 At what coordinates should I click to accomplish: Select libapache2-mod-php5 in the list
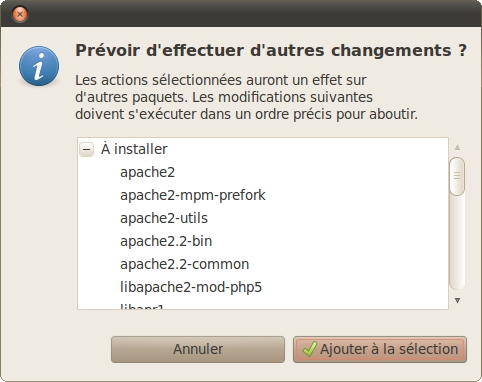point(191,287)
